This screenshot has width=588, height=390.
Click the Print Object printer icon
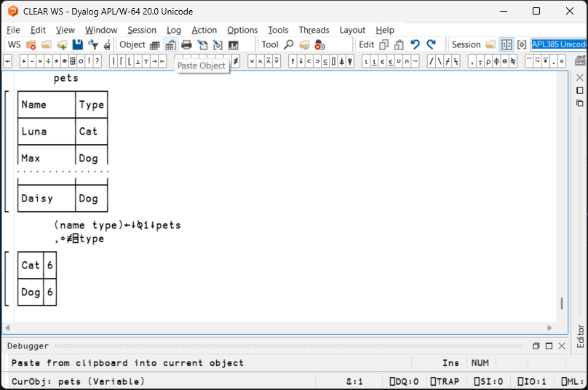(x=186, y=45)
